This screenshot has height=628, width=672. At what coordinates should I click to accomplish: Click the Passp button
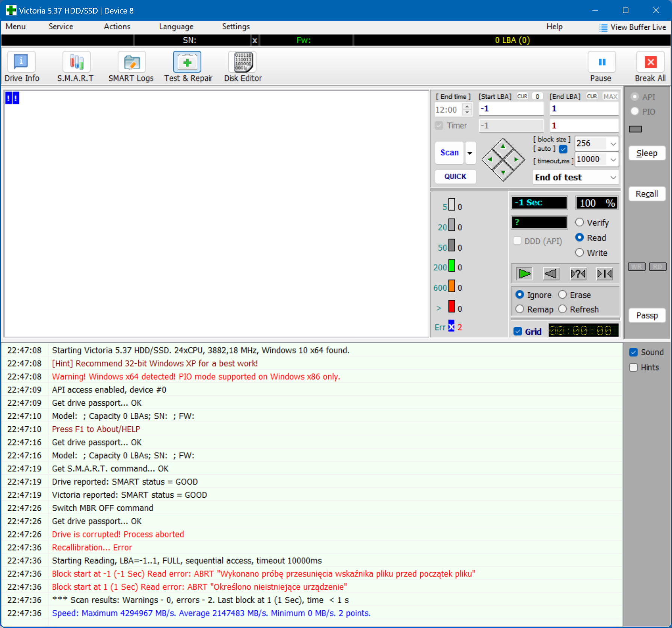click(647, 316)
